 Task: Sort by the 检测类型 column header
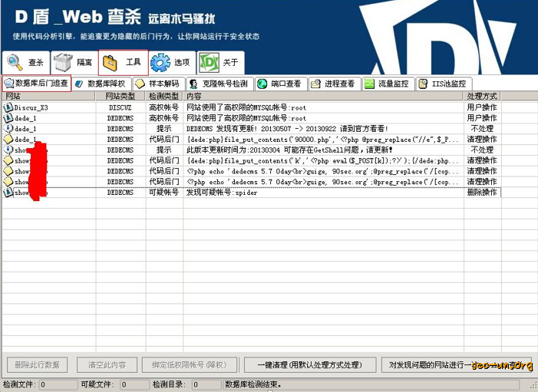pos(164,96)
